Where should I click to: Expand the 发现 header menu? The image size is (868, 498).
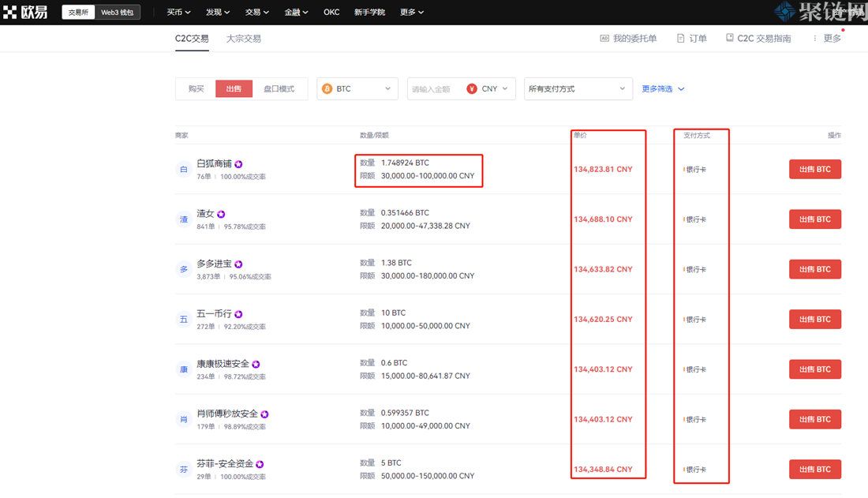point(218,12)
